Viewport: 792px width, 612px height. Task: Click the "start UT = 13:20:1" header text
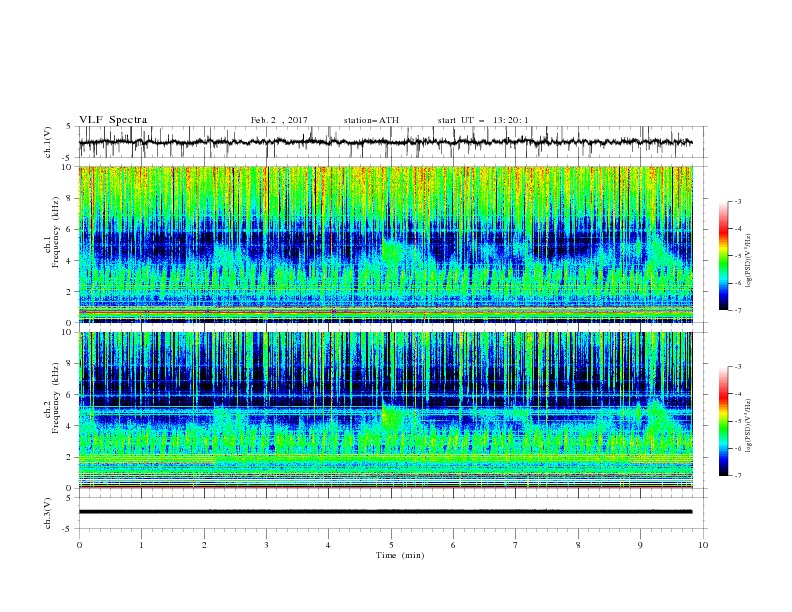pos(483,120)
